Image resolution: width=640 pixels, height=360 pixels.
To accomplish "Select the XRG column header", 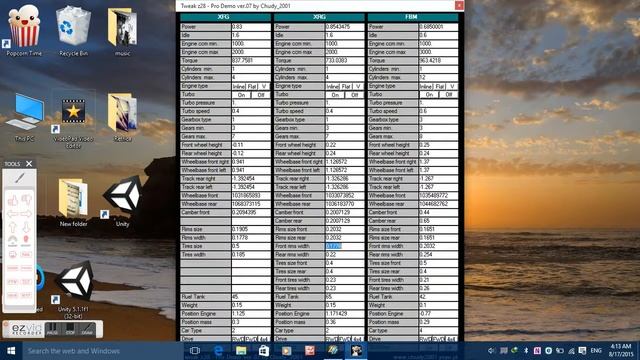I will [x=319, y=17].
